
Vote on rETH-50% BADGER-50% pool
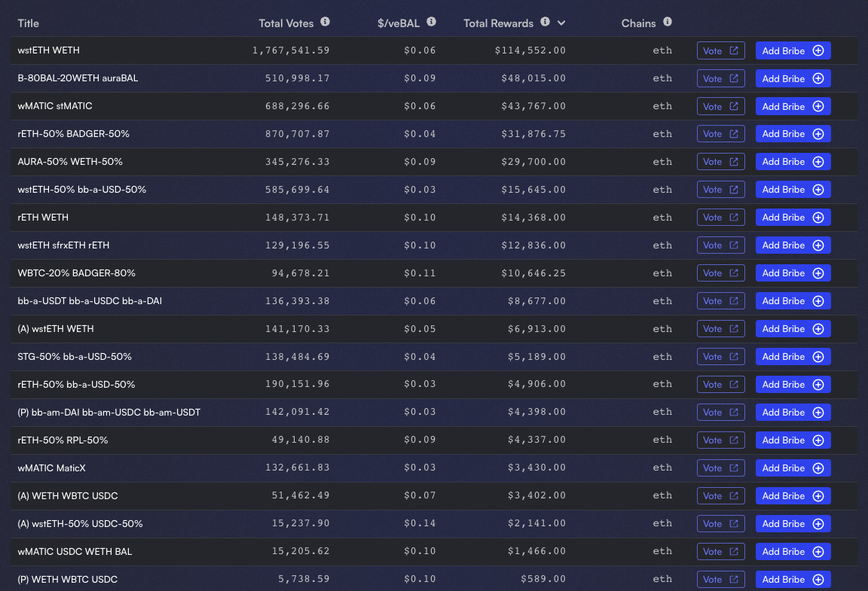(720, 133)
